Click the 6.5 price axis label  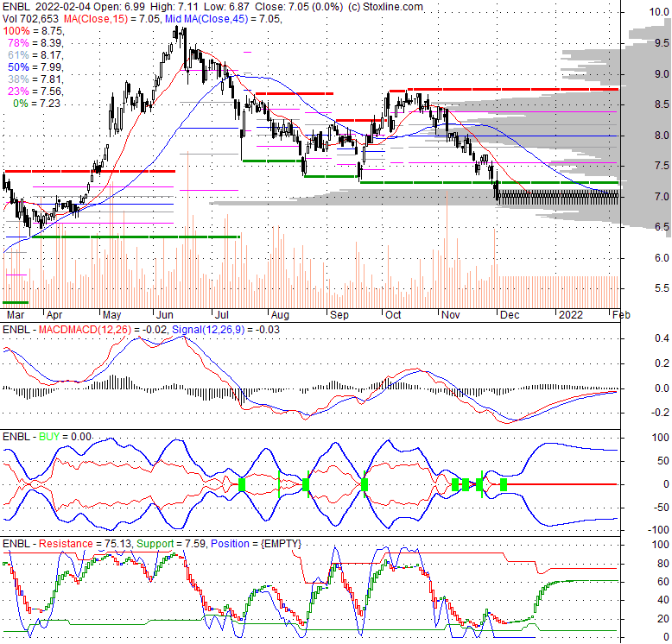662,227
